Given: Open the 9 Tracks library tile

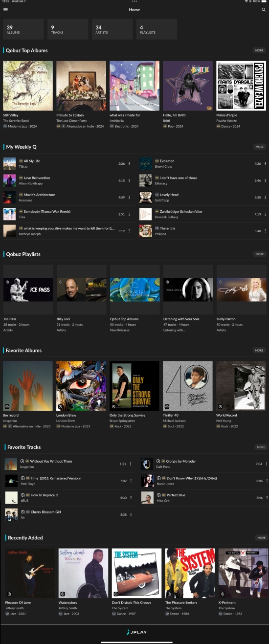Looking at the screenshot, I should (68, 29).
